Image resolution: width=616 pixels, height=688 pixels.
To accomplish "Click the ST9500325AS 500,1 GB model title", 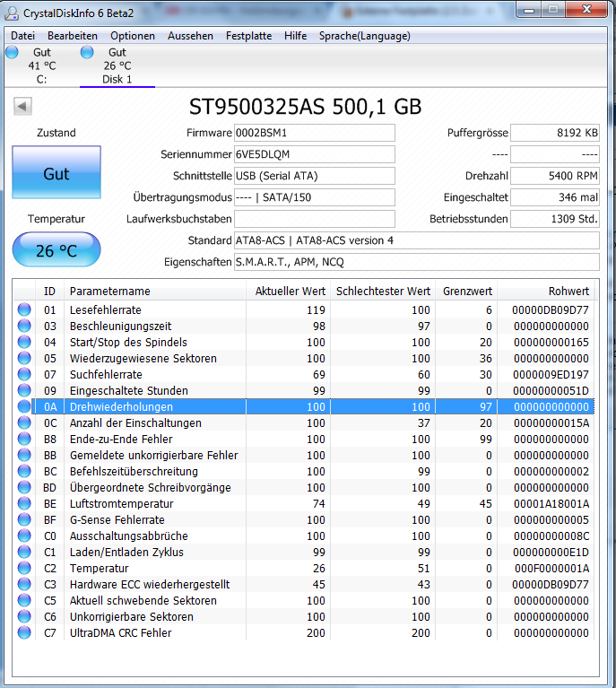I will [306, 107].
